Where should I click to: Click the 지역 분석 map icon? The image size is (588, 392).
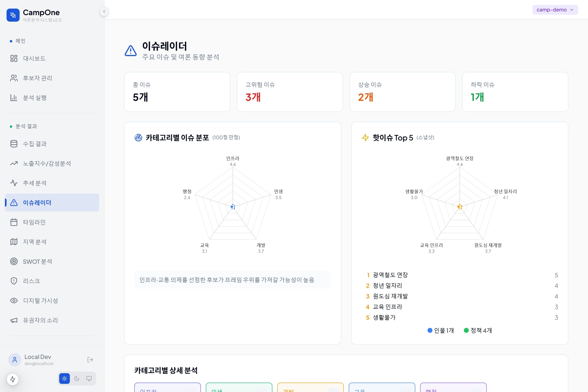(x=14, y=242)
